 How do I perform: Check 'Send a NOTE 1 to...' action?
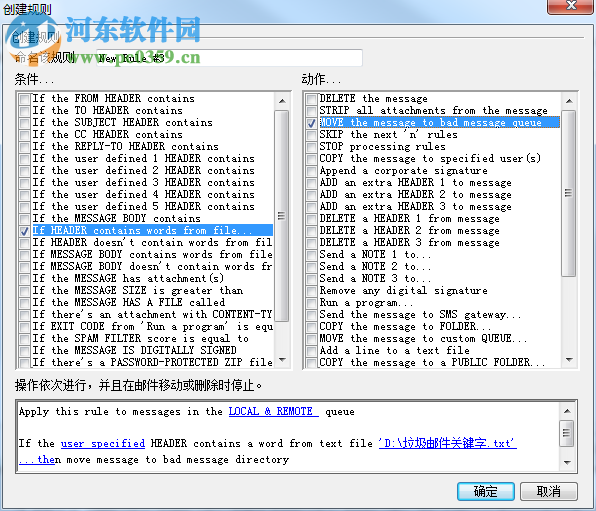(311, 255)
